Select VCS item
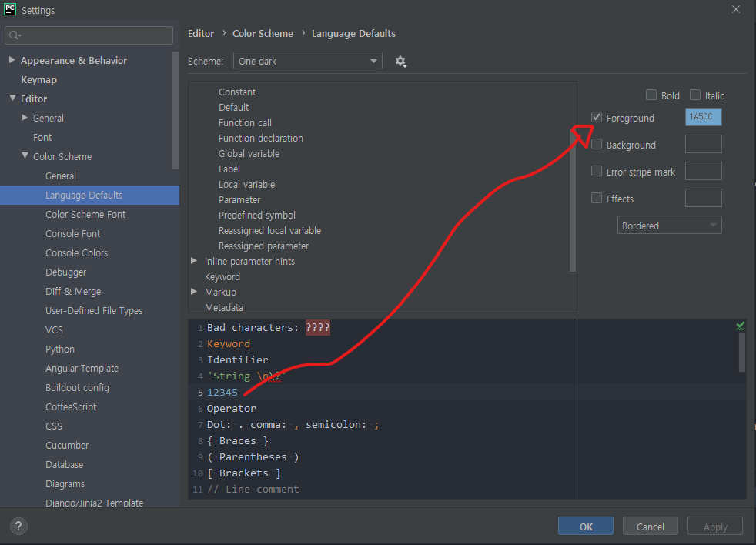756x545 pixels. pyautogui.click(x=54, y=330)
